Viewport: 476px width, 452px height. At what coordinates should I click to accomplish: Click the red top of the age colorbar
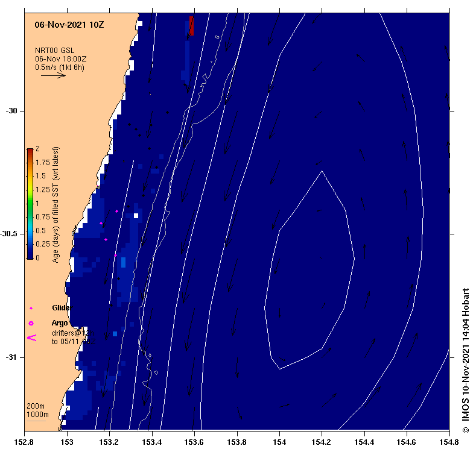point(30,150)
